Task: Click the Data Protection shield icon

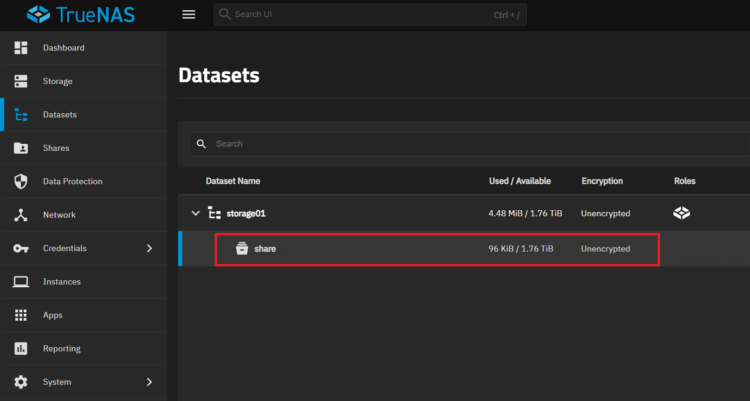Action: (21, 181)
